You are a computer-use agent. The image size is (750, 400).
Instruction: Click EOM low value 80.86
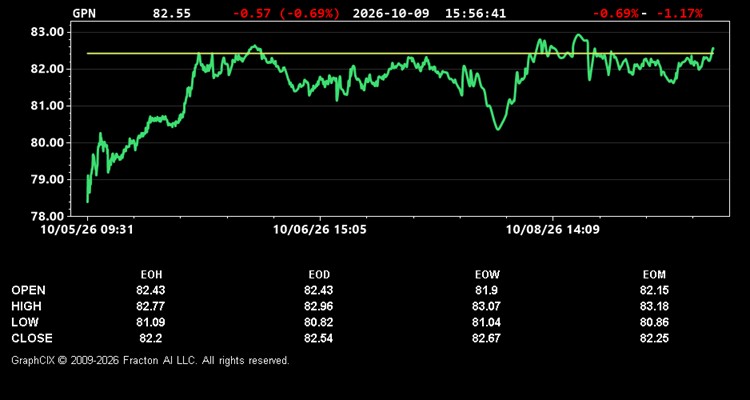coord(654,322)
